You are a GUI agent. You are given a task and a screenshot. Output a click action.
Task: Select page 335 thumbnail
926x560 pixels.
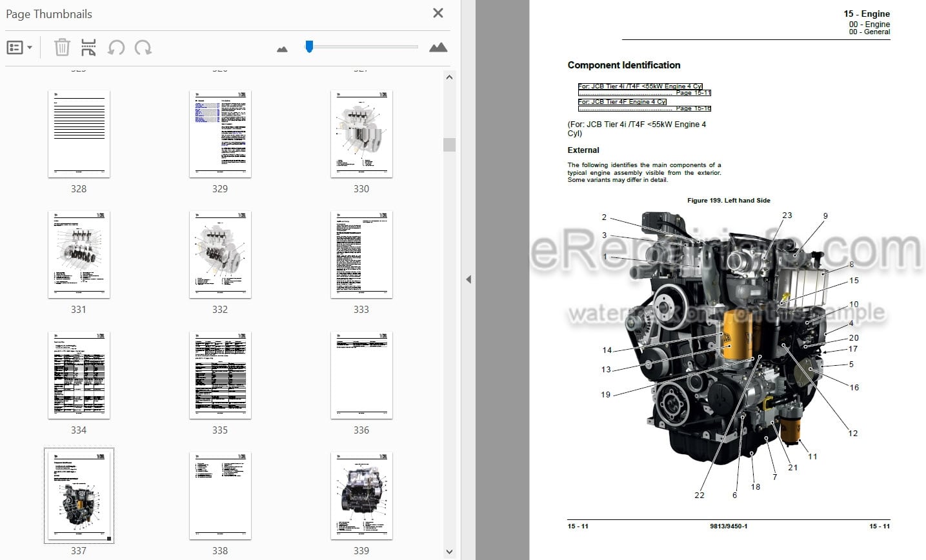coord(220,375)
